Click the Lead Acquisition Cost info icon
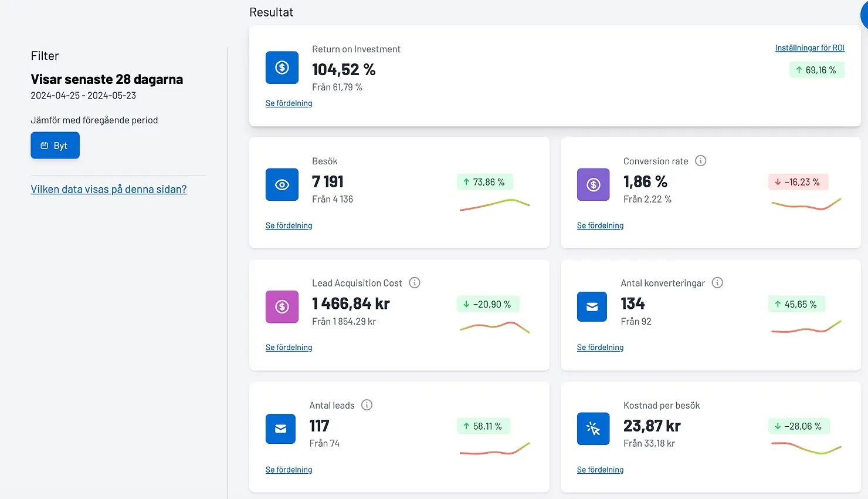868x499 pixels. (x=415, y=282)
